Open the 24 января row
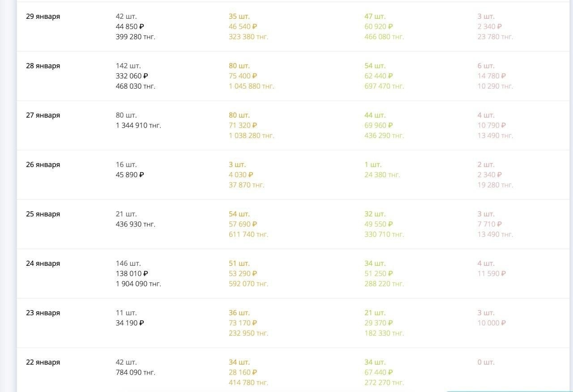The image size is (573, 392). pyautogui.click(x=293, y=273)
